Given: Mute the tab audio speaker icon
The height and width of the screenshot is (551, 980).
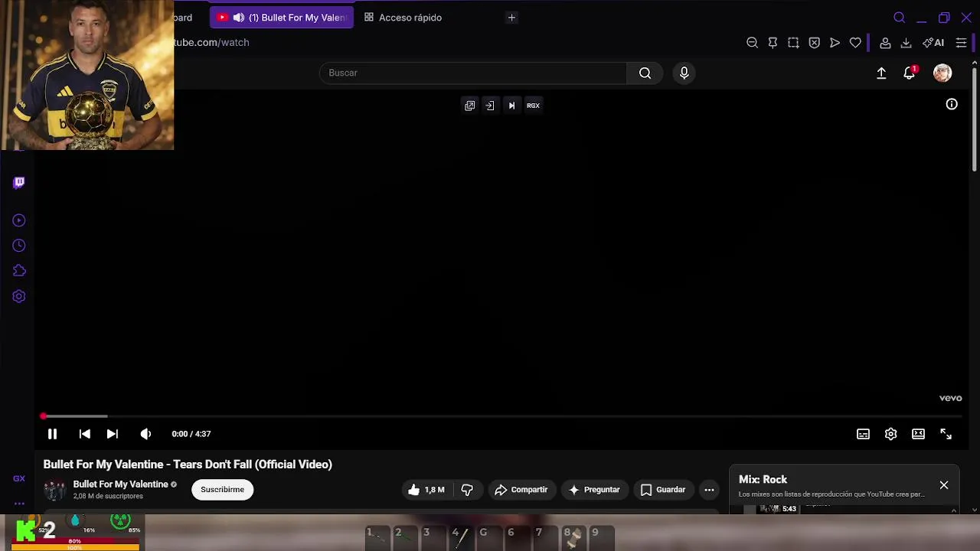Looking at the screenshot, I should pos(239,18).
